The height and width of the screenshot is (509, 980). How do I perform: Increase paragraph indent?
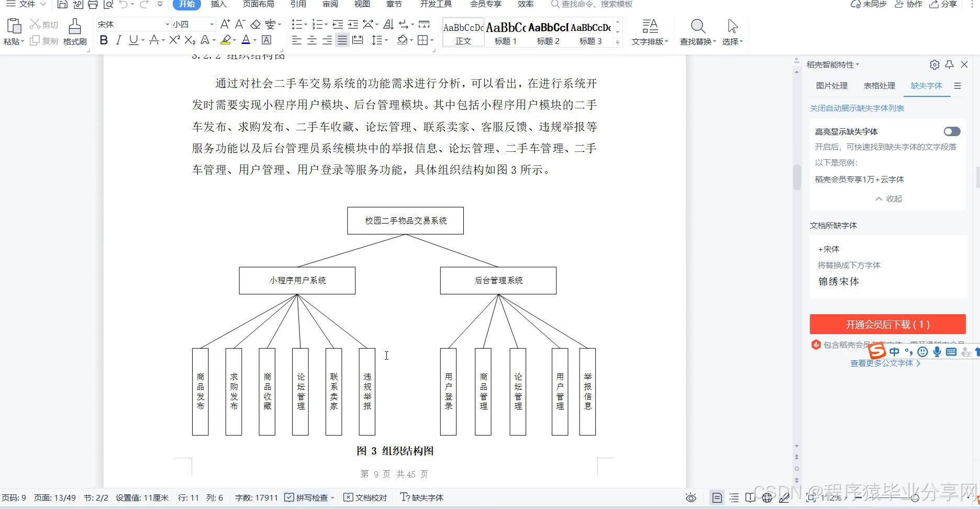(x=353, y=24)
